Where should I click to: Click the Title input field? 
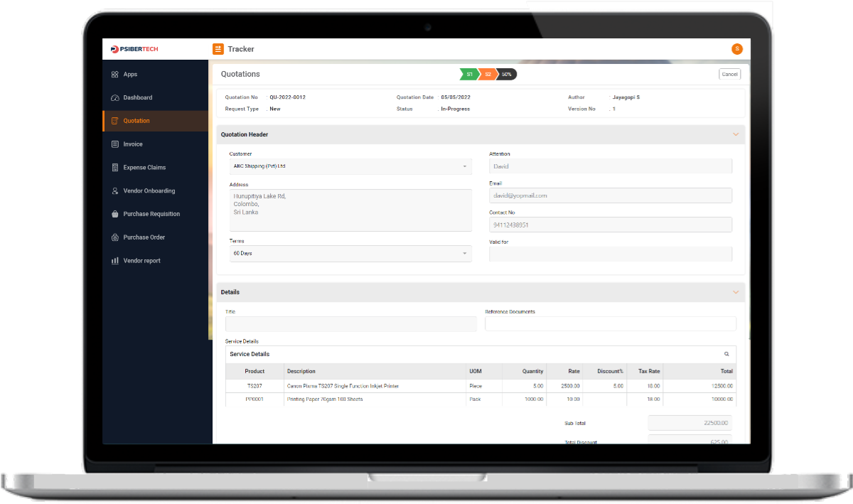[x=350, y=324]
